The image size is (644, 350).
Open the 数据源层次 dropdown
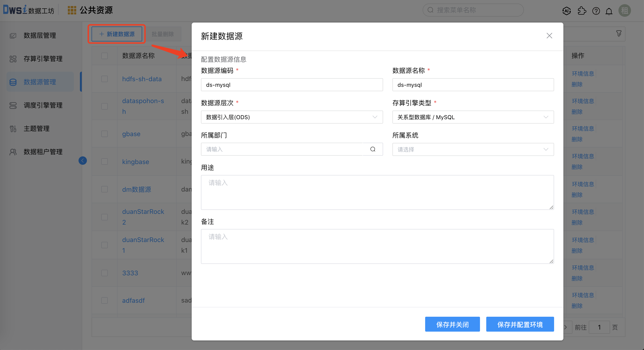[x=292, y=117]
